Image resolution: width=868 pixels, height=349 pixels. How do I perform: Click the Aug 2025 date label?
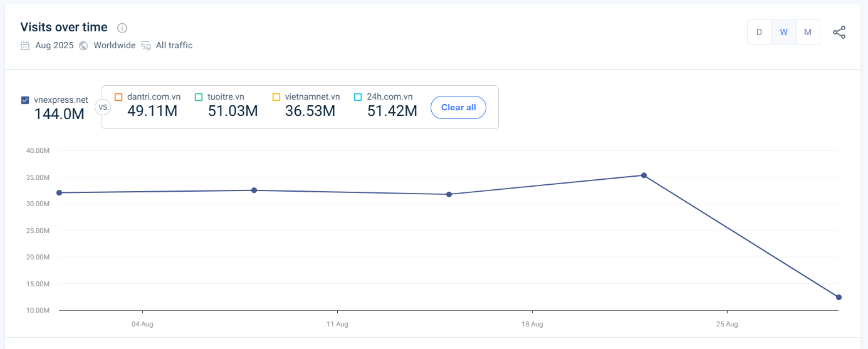(x=55, y=46)
